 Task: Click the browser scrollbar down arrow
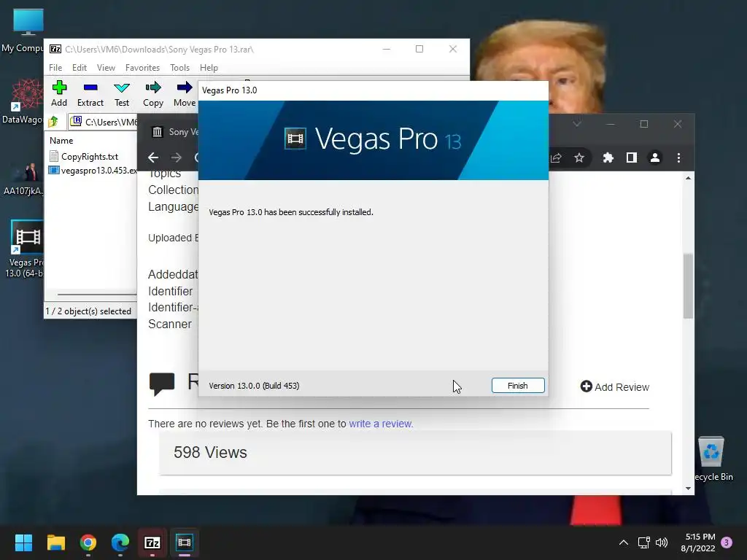pyautogui.click(x=688, y=488)
